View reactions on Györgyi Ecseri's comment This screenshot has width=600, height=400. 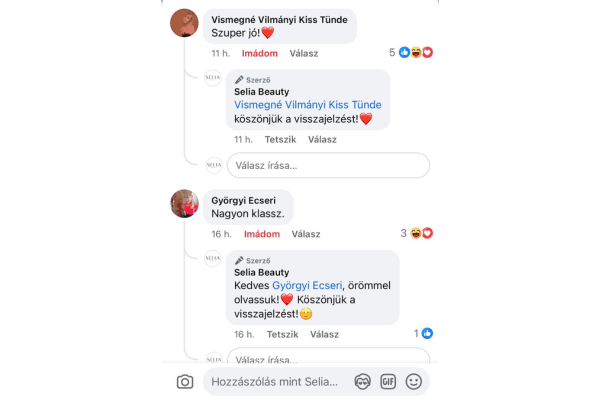pyautogui.click(x=417, y=233)
